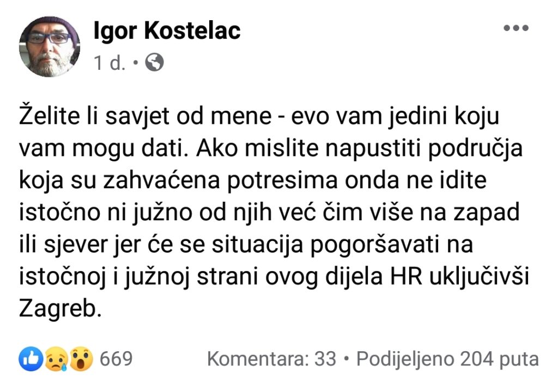Click the globe public audience icon
The image size is (558, 392).
click(x=155, y=63)
